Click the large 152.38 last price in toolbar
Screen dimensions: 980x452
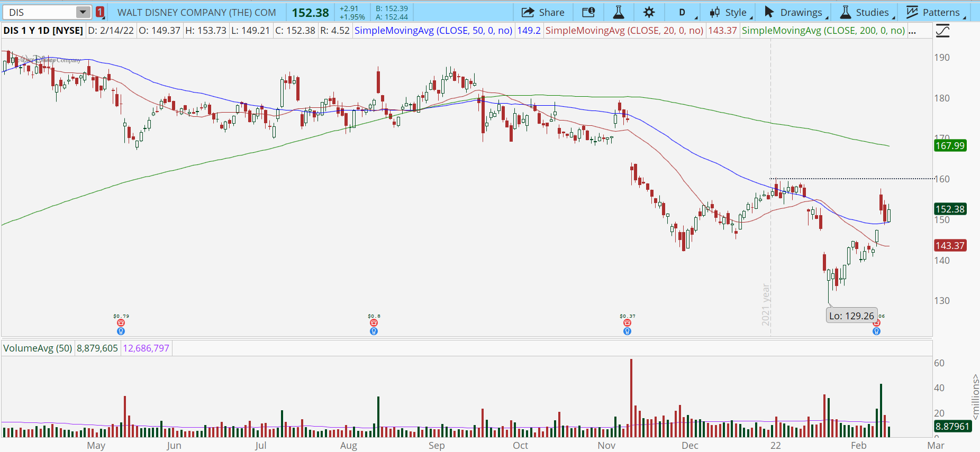coord(311,12)
